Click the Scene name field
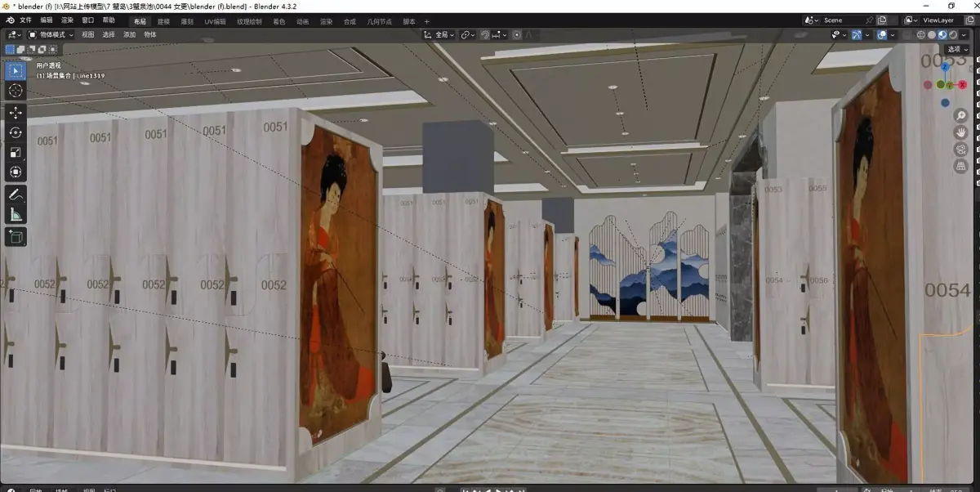 (x=844, y=20)
